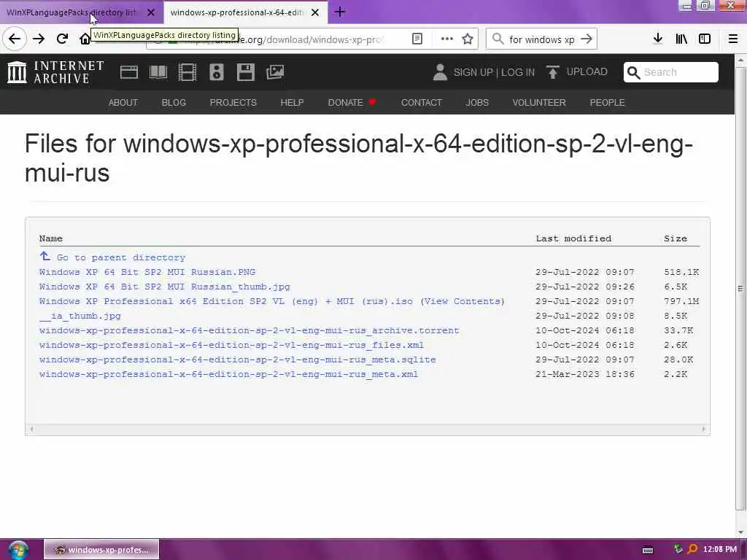Image resolution: width=747 pixels, height=560 pixels.
Task: Close the windows-xp-professional tab
Action: [315, 12]
